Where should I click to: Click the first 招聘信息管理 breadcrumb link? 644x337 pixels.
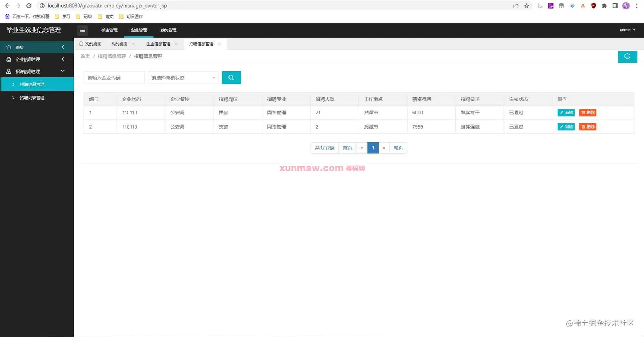112,56
